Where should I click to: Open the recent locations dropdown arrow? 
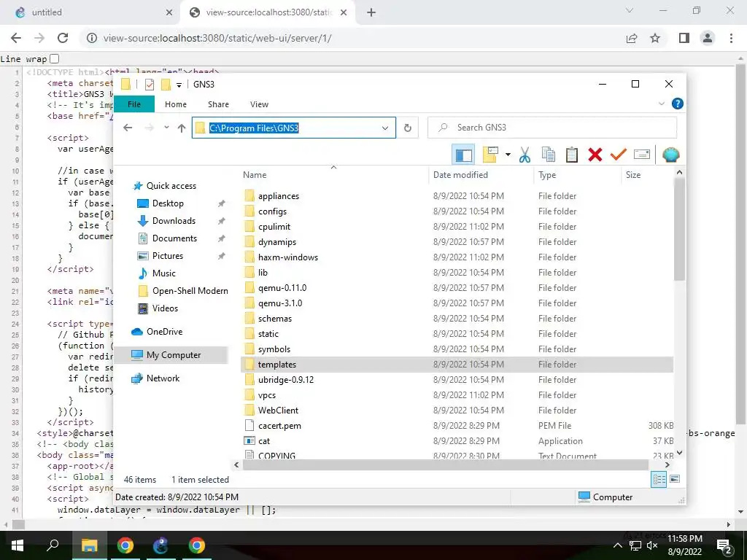tap(166, 128)
